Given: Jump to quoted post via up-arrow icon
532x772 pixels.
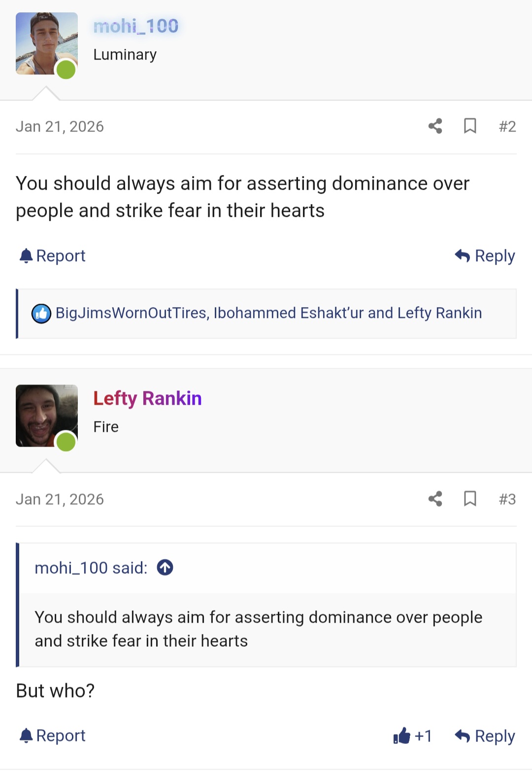Looking at the screenshot, I should (165, 567).
